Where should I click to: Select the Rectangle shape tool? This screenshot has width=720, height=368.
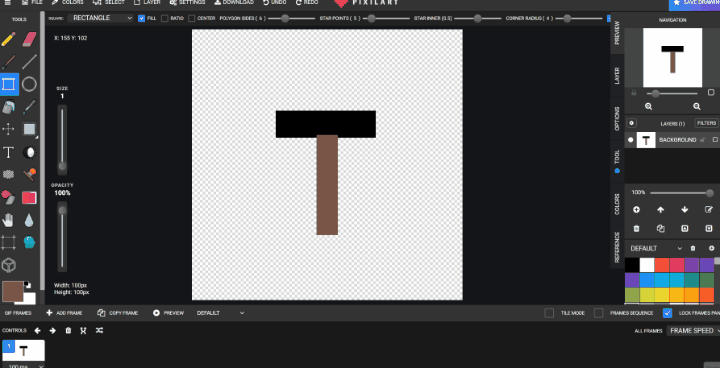click(8, 84)
